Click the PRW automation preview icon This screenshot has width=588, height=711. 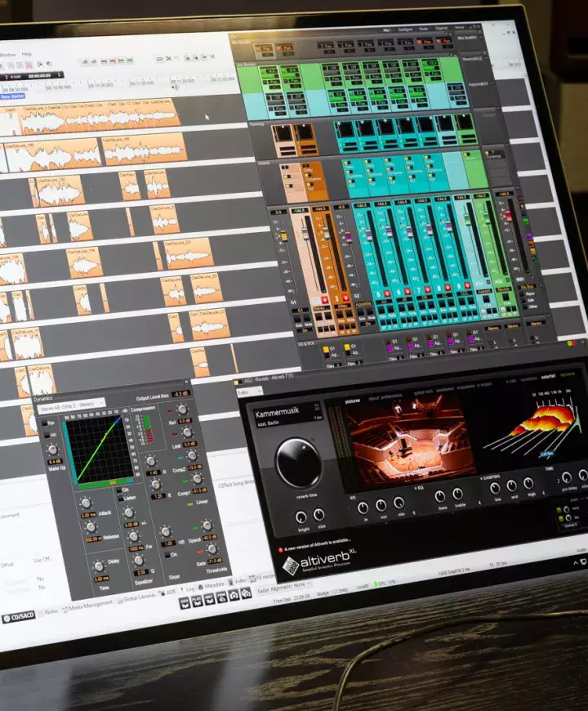pos(221,597)
